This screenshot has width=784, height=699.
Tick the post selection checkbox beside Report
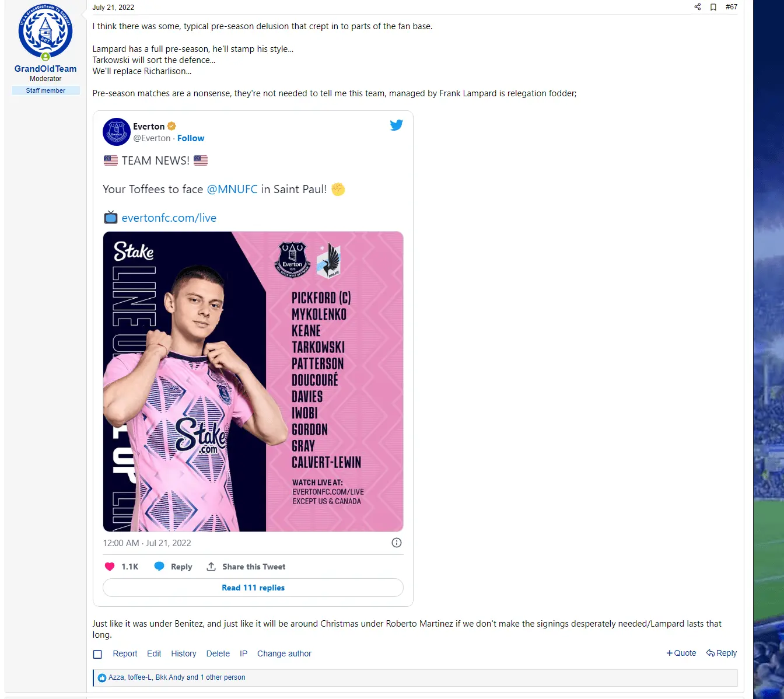pos(97,654)
